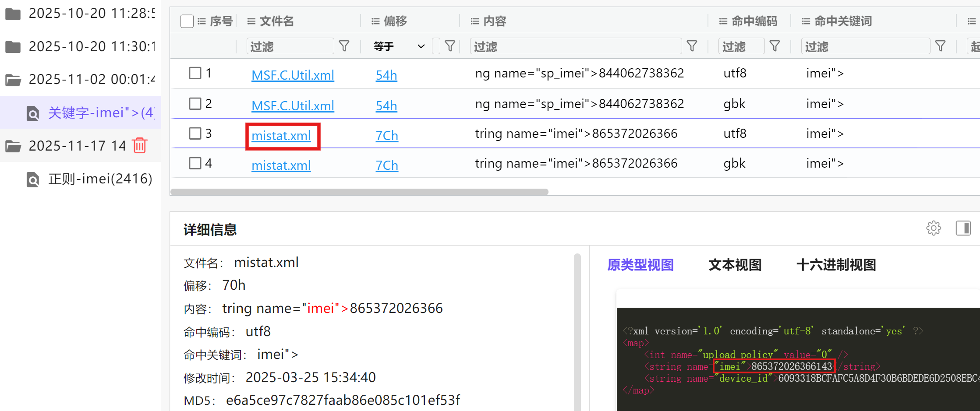This screenshot has width=980, height=411.
Task: Expand the 2025-10-20 11:30 folder
Action: click(x=13, y=46)
